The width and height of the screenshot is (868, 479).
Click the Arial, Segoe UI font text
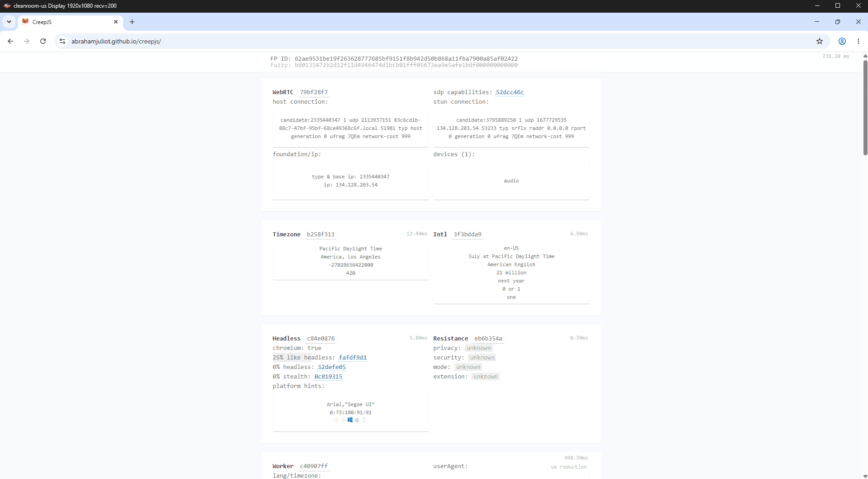[x=351, y=404]
